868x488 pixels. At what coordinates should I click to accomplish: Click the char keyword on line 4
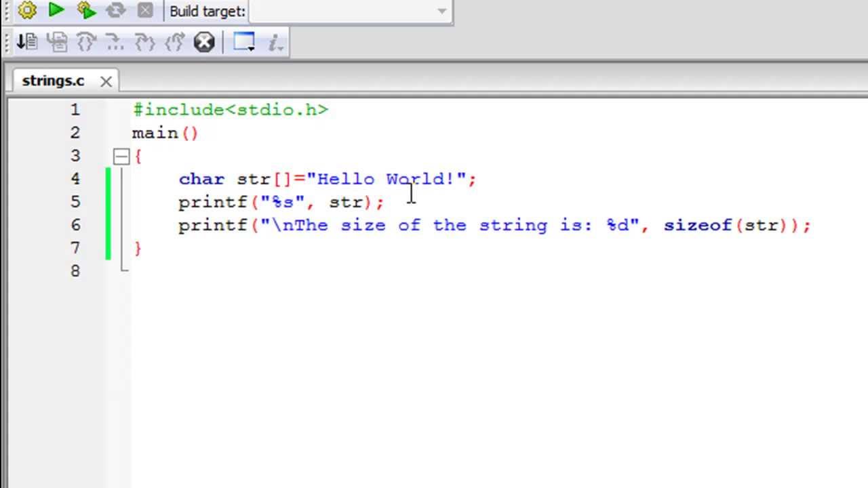tap(201, 179)
